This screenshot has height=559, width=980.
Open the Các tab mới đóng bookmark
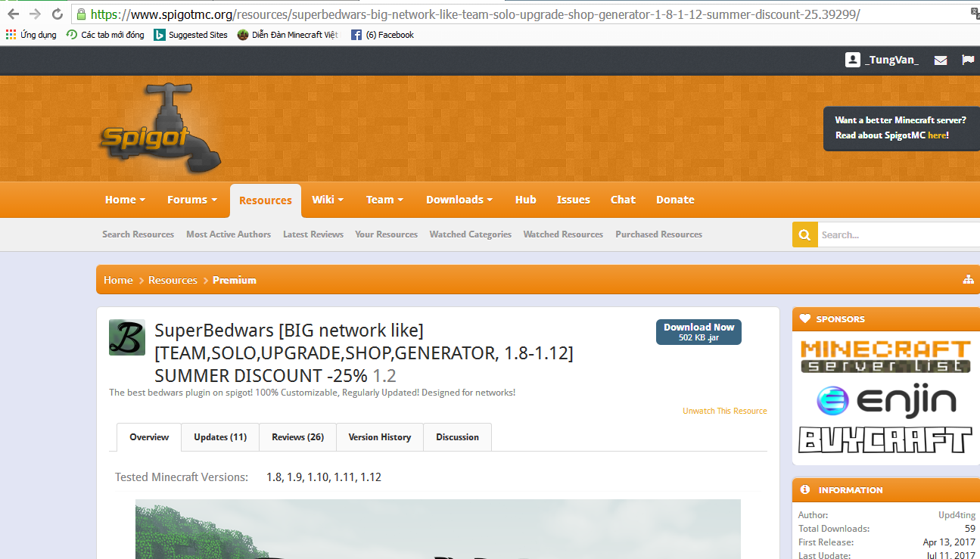coord(105,35)
